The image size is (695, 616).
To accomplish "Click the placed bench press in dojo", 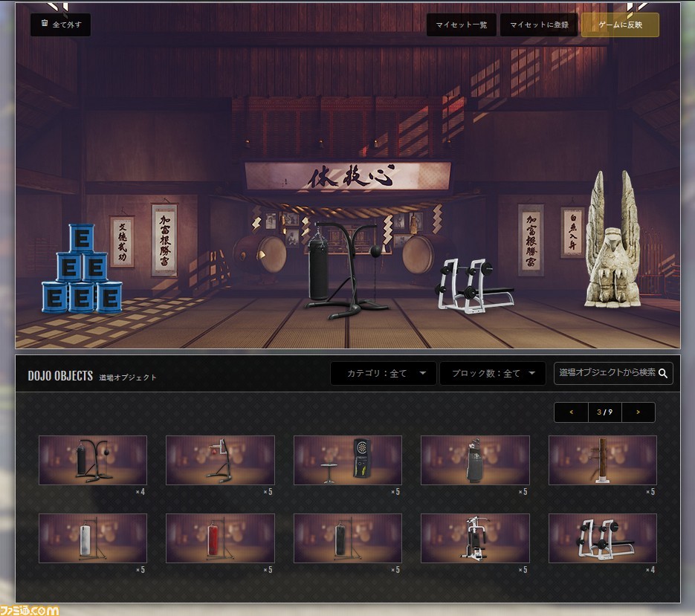I will pyautogui.click(x=474, y=286).
